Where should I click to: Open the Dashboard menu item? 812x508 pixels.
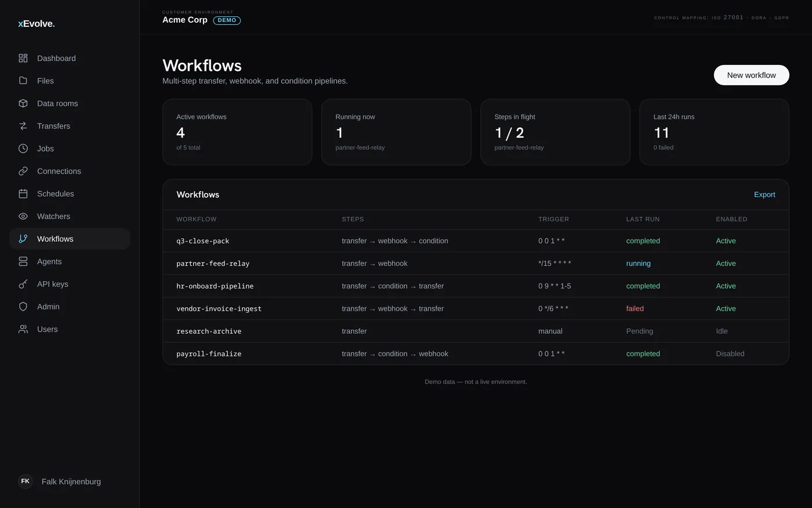70,58
